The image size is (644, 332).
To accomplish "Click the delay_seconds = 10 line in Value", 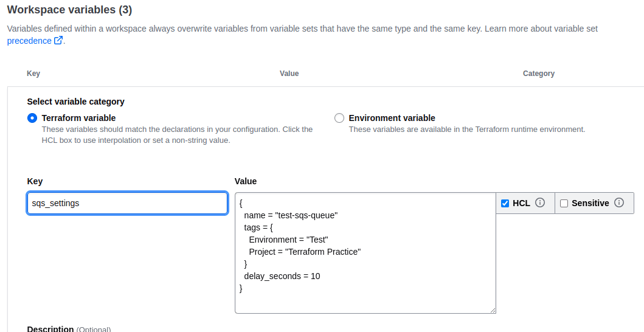I will (282, 276).
